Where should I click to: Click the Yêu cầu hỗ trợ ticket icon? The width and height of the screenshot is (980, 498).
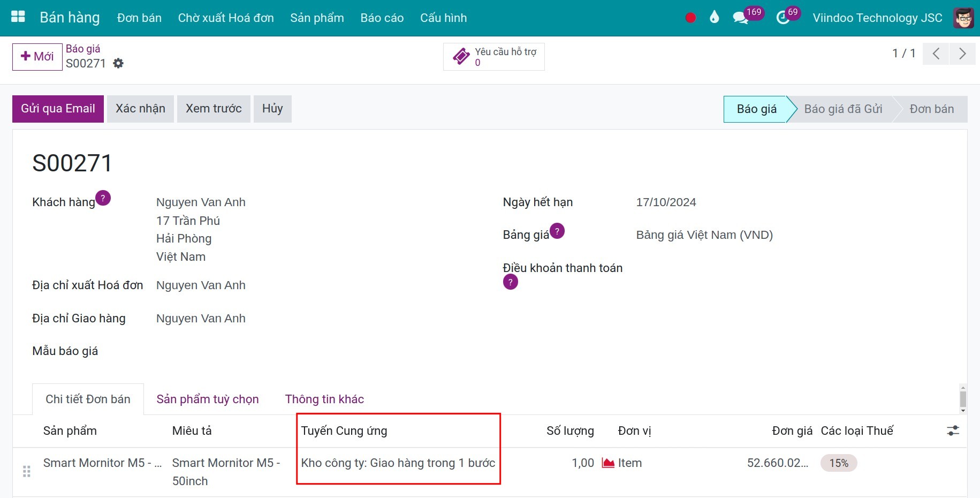click(461, 56)
